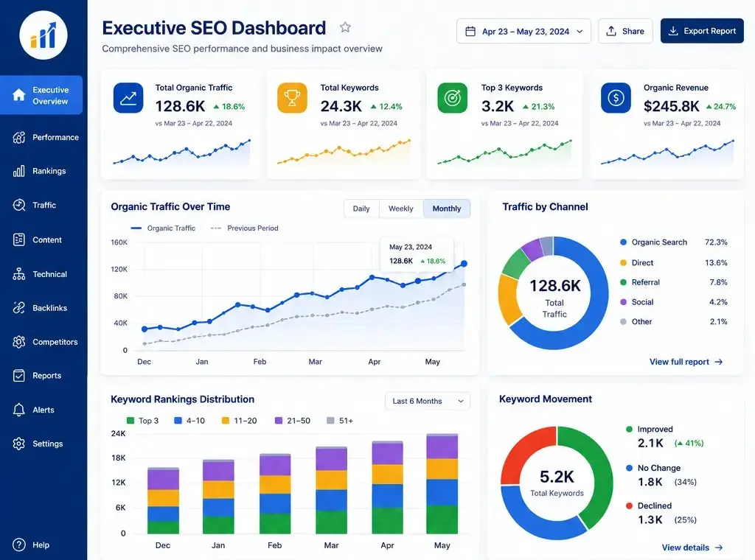The image size is (755, 560).
Task: Click the Direct yellow legend dot
Action: (623, 262)
